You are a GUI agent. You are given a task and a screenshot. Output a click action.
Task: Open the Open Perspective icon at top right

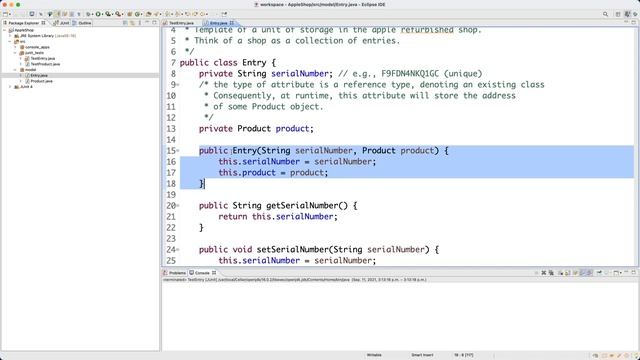[x=618, y=14]
